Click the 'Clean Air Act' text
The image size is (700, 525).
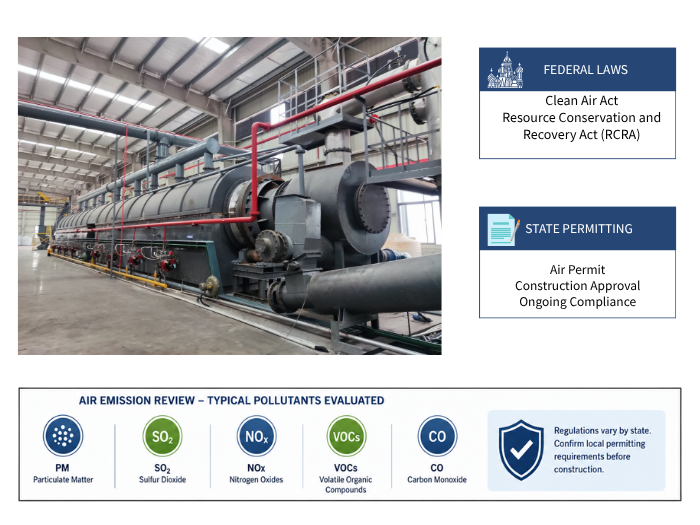coord(581,100)
